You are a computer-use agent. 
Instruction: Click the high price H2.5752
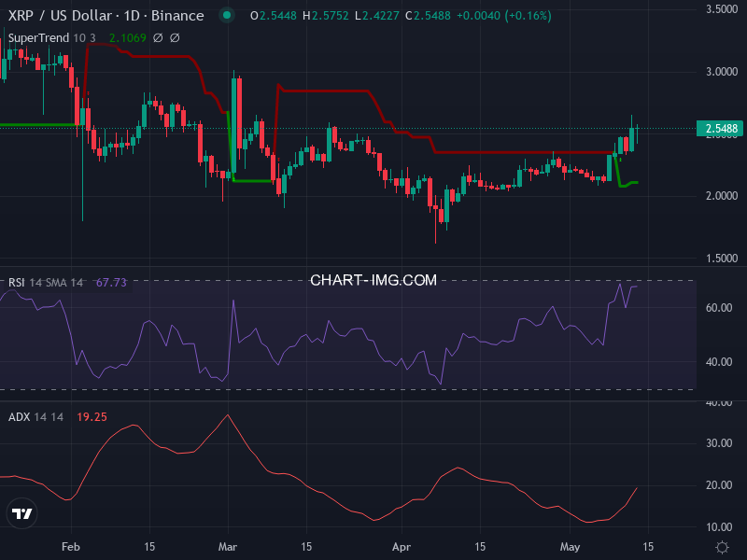(326, 16)
